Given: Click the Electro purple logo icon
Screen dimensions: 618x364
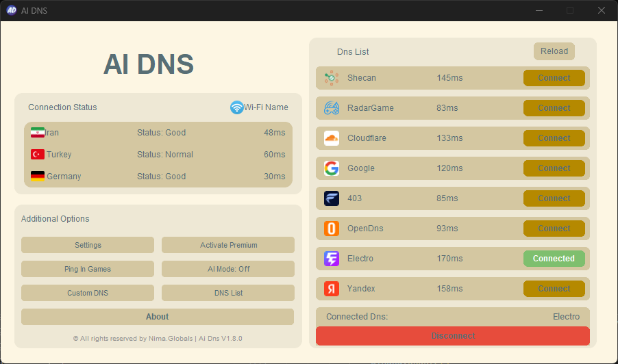Looking at the screenshot, I should 332,259.
